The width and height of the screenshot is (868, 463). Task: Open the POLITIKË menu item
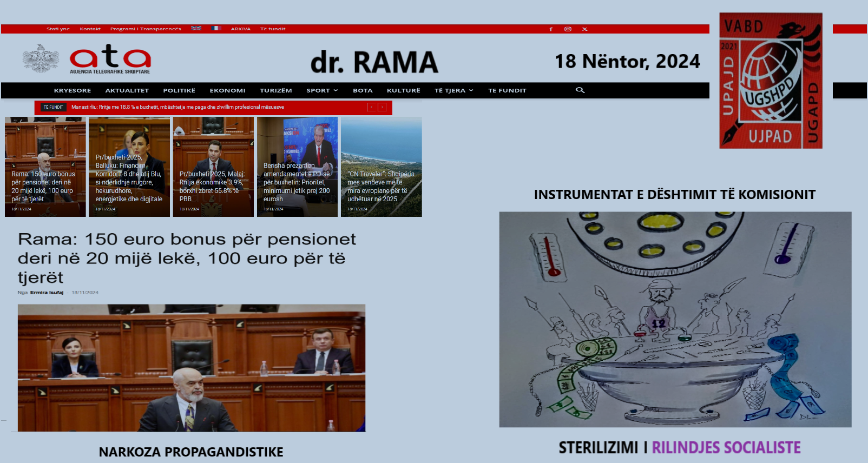(x=179, y=91)
